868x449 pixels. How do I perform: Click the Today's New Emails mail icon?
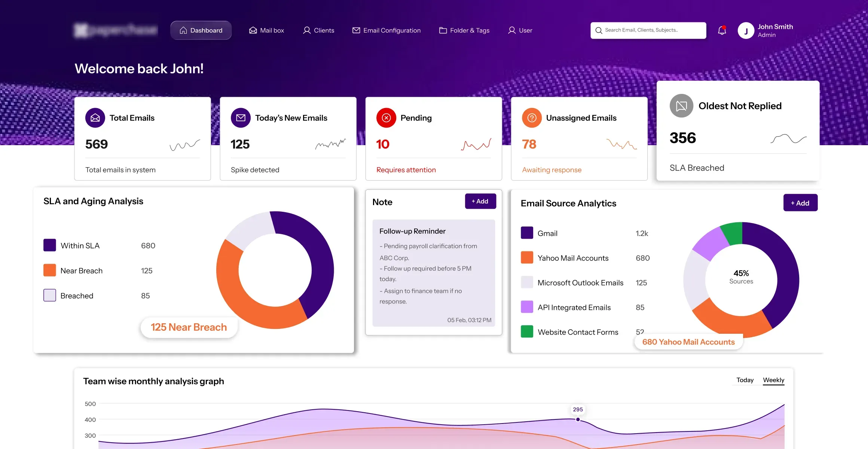tap(241, 118)
